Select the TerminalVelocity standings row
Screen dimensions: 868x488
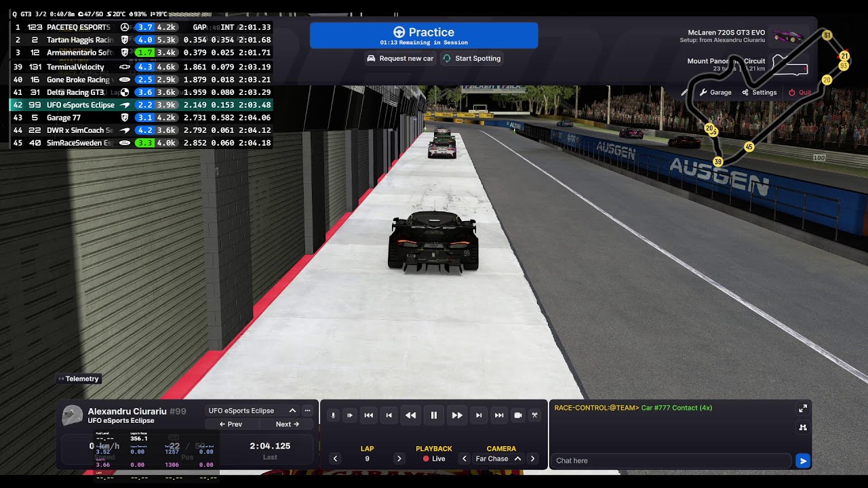tap(141, 67)
